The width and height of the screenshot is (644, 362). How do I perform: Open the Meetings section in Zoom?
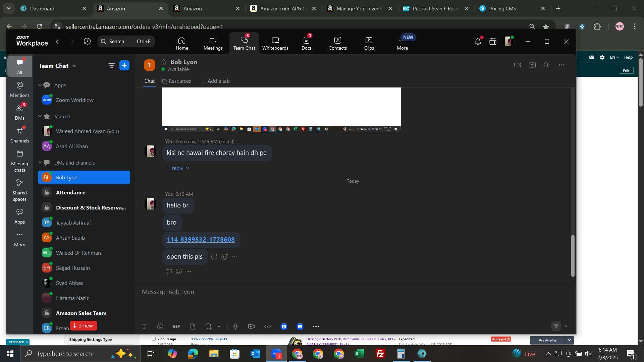coord(213,43)
